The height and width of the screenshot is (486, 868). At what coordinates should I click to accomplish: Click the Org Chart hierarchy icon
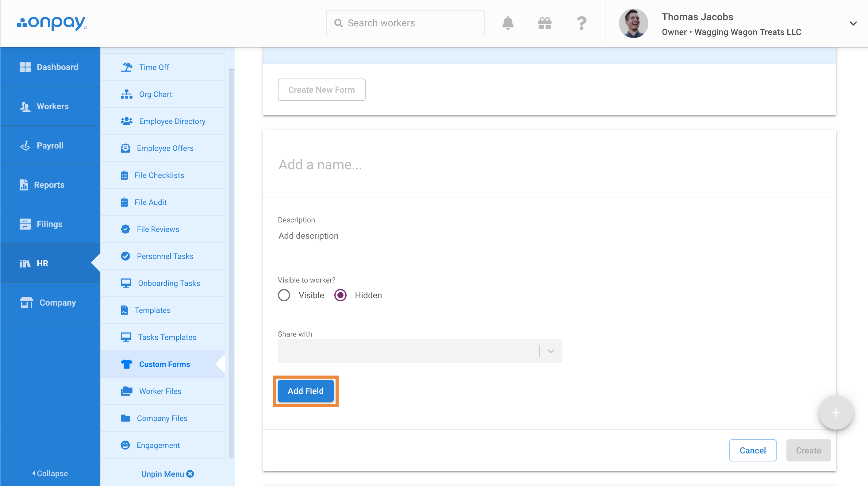(126, 94)
